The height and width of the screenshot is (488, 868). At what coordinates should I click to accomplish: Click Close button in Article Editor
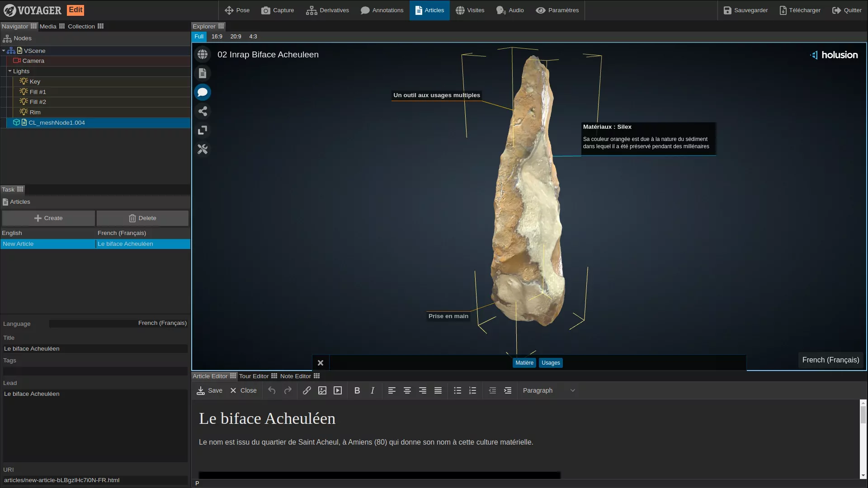tap(243, 390)
